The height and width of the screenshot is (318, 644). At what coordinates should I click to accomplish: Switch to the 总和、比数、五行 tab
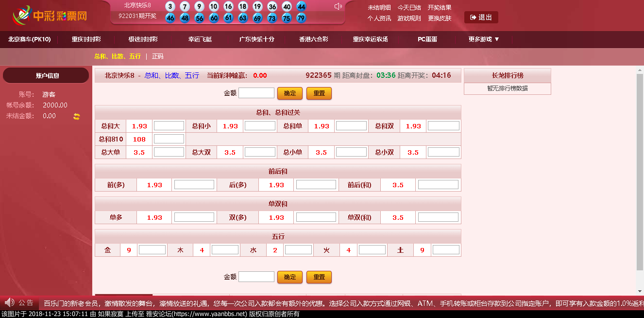(117, 56)
